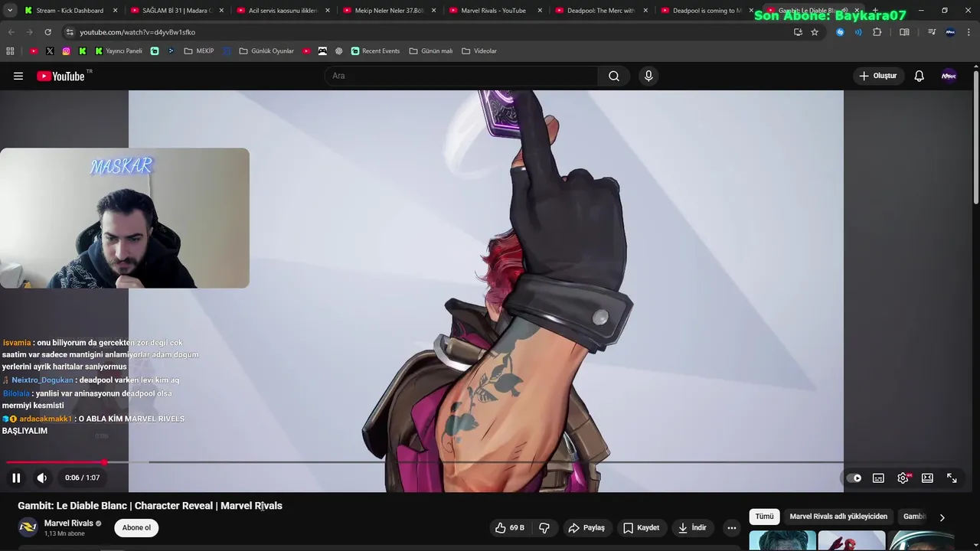This screenshot has height=551, width=980.
Task: Click the site information icon in address bar
Action: pyautogui.click(x=70, y=32)
